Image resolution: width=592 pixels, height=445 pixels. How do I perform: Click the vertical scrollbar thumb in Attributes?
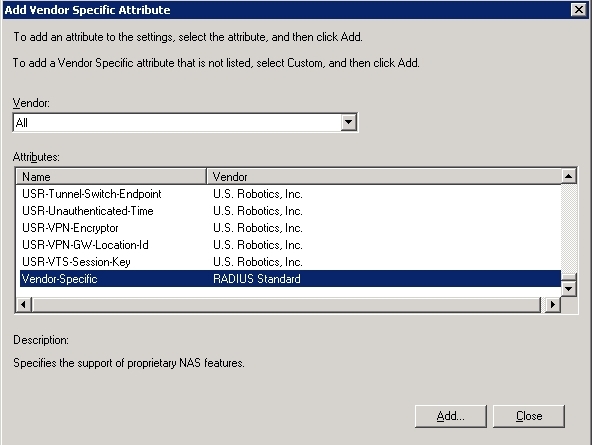coord(568,277)
